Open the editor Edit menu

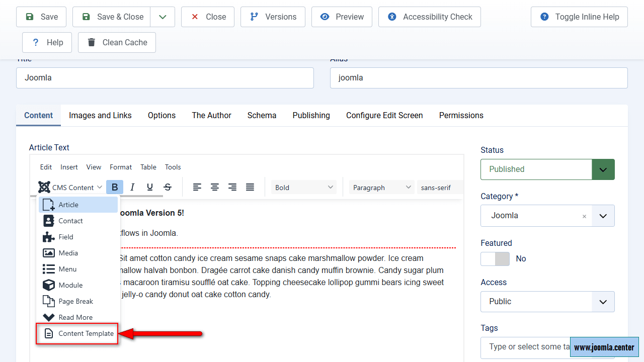[46, 167]
